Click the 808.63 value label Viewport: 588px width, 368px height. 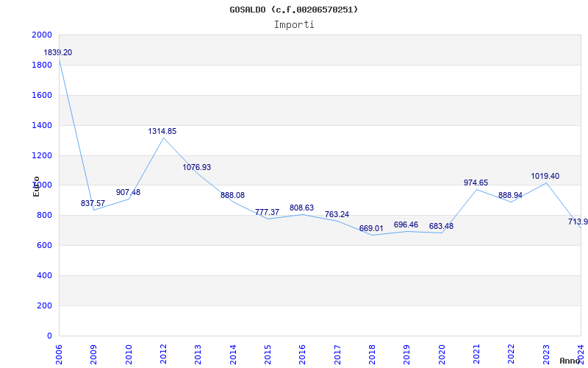(301, 208)
